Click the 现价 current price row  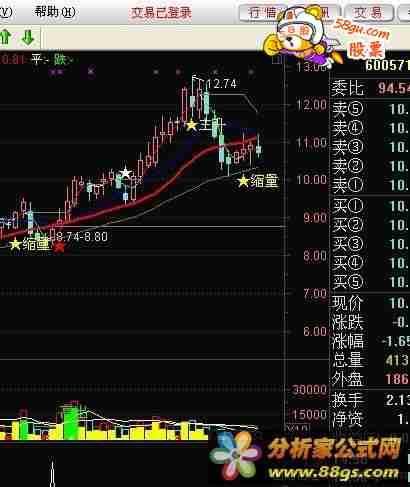point(371,303)
